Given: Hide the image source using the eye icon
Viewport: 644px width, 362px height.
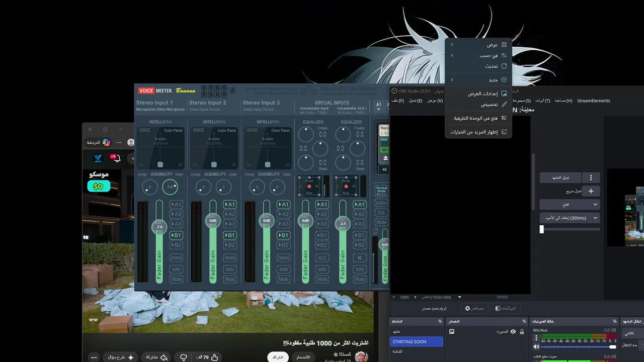Looking at the screenshot, I should pos(513,331).
